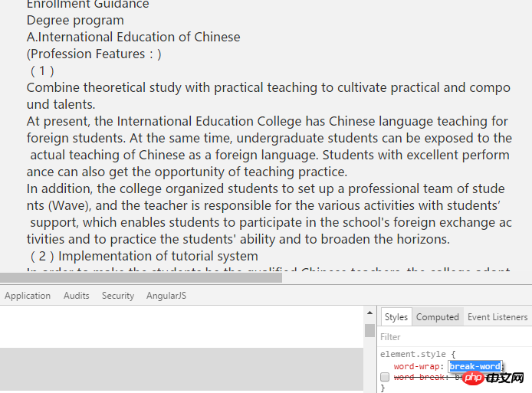Click the struck-through word-break property name
This screenshot has height=393, width=532.
(419, 377)
